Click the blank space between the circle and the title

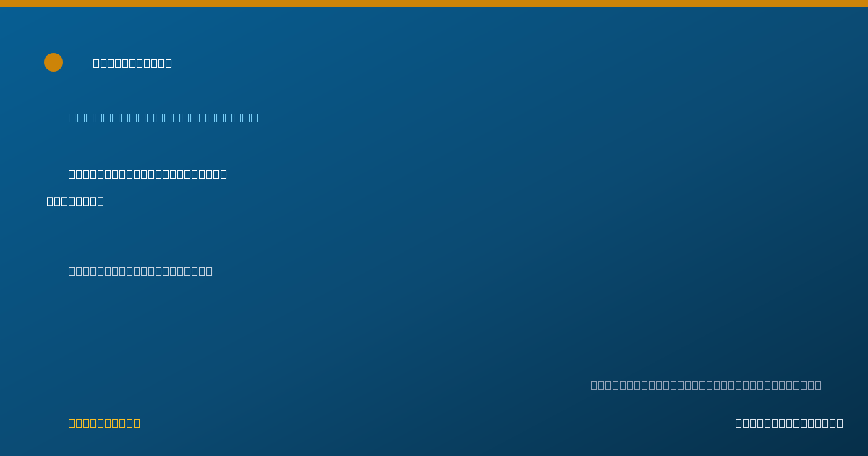[77, 62]
